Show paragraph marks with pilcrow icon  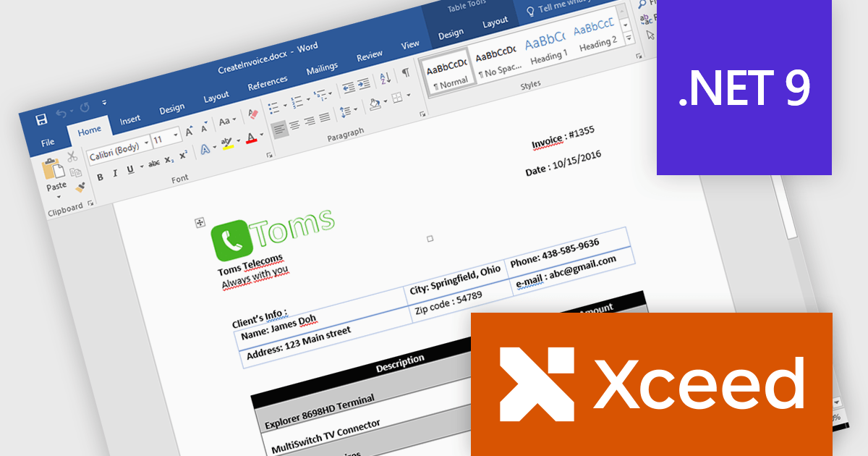tap(406, 72)
